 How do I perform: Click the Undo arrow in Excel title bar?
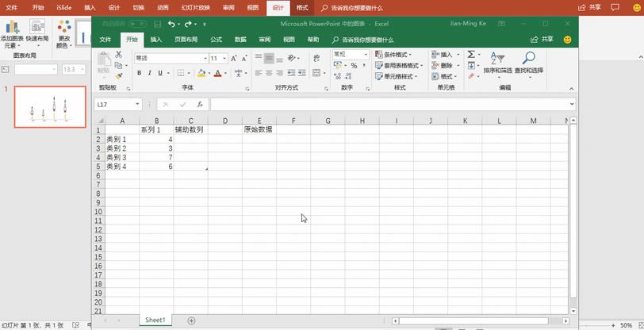point(171,24)
